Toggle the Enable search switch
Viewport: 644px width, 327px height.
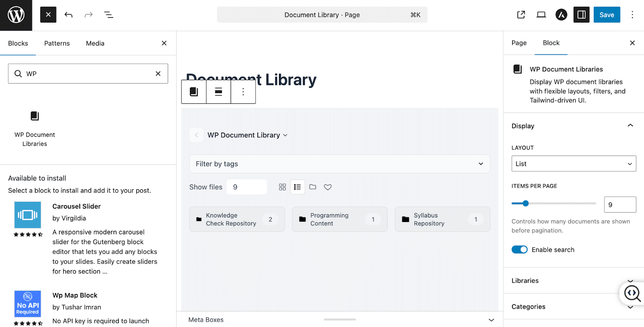[x=520, y=250]
